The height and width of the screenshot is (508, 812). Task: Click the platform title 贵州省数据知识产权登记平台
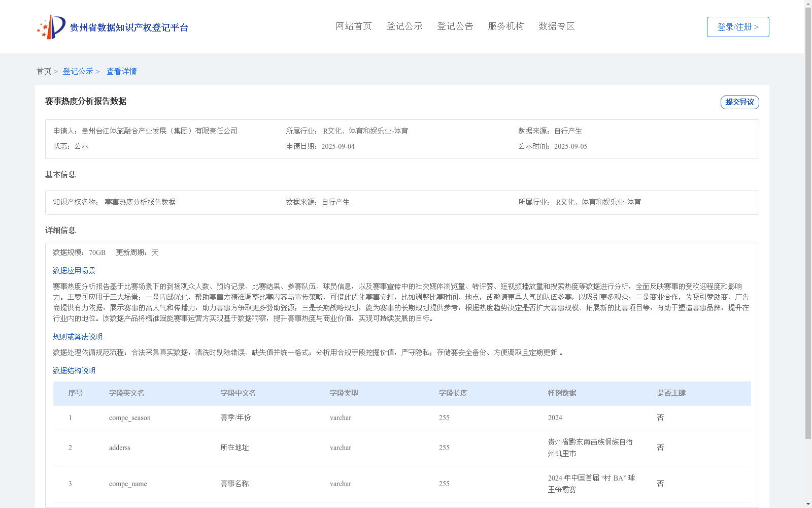click(x=129, y=27)
